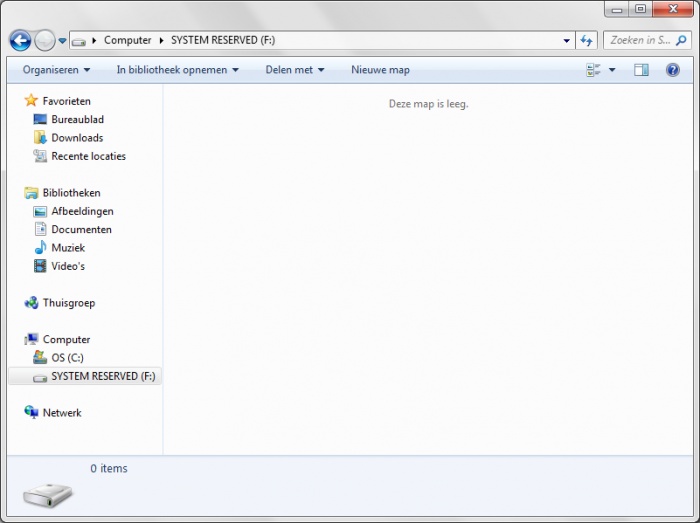Open Help with the question mark icon
This screenshot has height=523, width=700.
[x=672, y=70]
